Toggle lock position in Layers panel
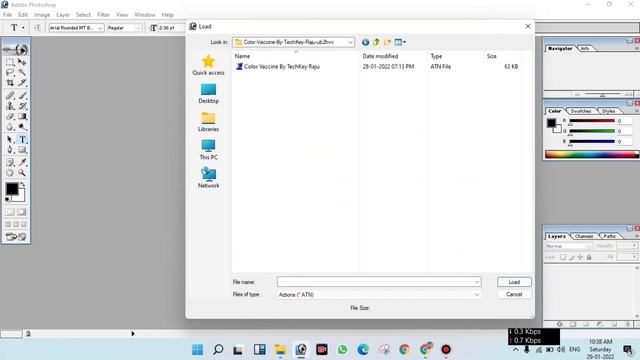 [580, 257]
